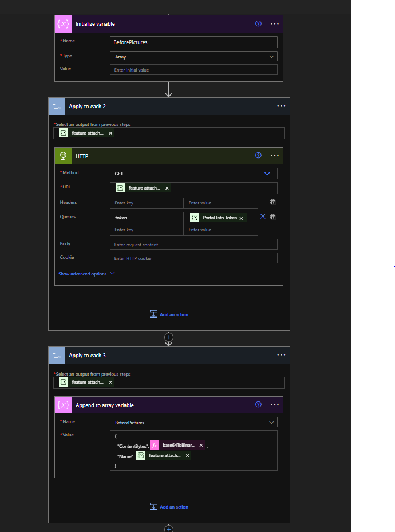Insert a step between the Apply to each loops
The width and height of the screenshot is (395, 532).
pos(169,337)
